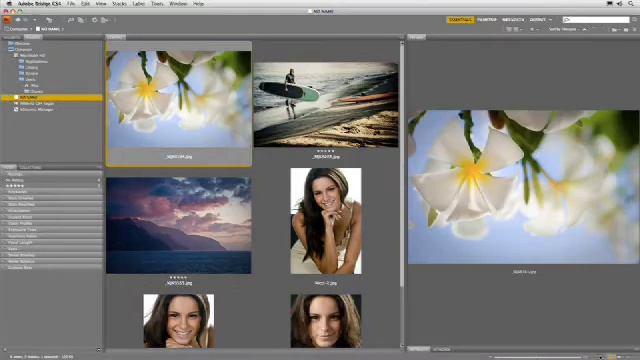This screenshot has width=640, height=360.
Task: Expand the Date Created filter section
Action: [52, 198]
